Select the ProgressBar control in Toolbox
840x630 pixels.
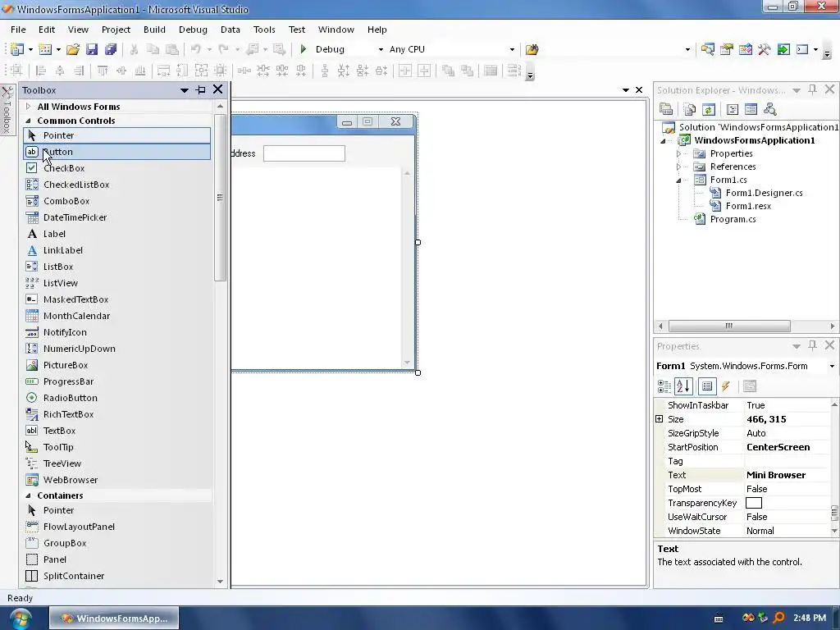coord(117,381)
